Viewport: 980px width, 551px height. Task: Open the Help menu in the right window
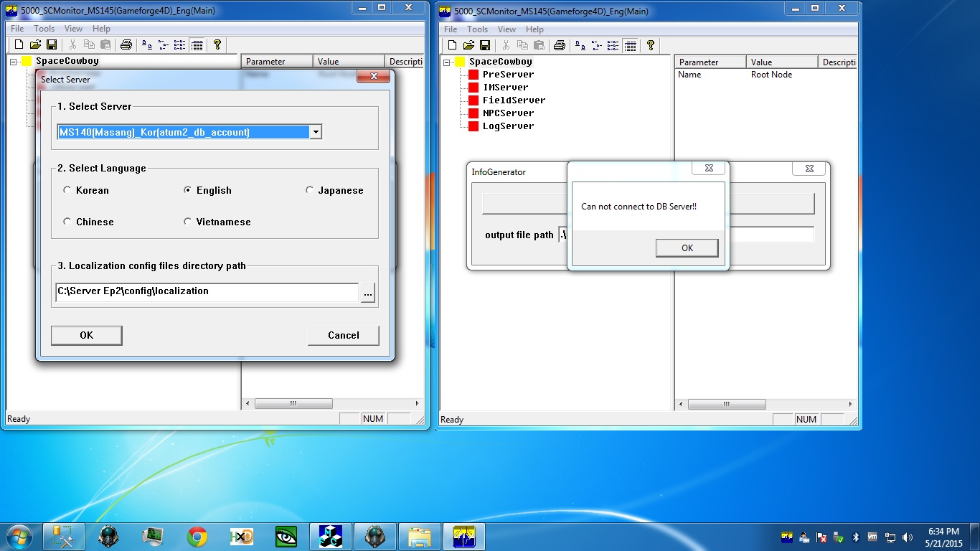click(534, 29)
